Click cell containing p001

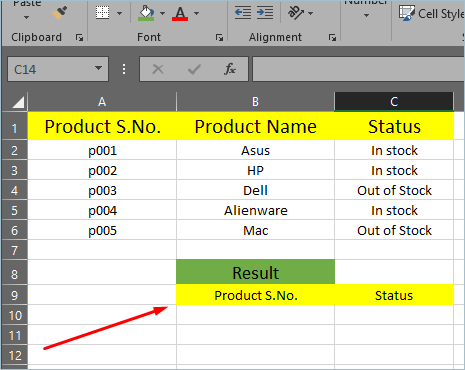coord(102,150)
